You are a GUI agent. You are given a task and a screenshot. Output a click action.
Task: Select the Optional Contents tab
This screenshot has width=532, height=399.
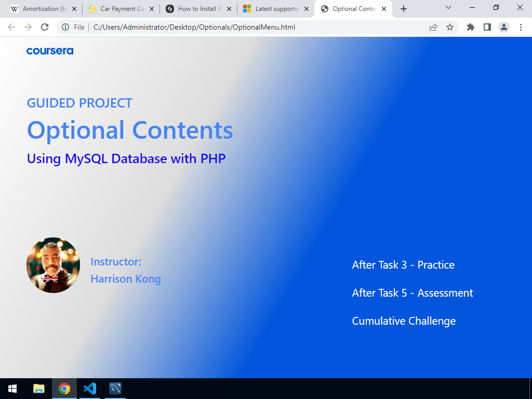353,9
